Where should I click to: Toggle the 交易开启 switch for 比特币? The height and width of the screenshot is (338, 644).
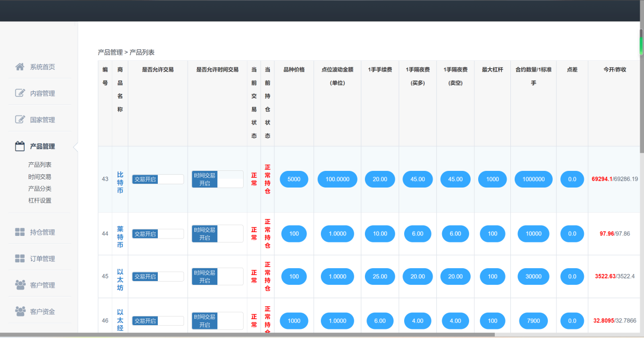158,179
